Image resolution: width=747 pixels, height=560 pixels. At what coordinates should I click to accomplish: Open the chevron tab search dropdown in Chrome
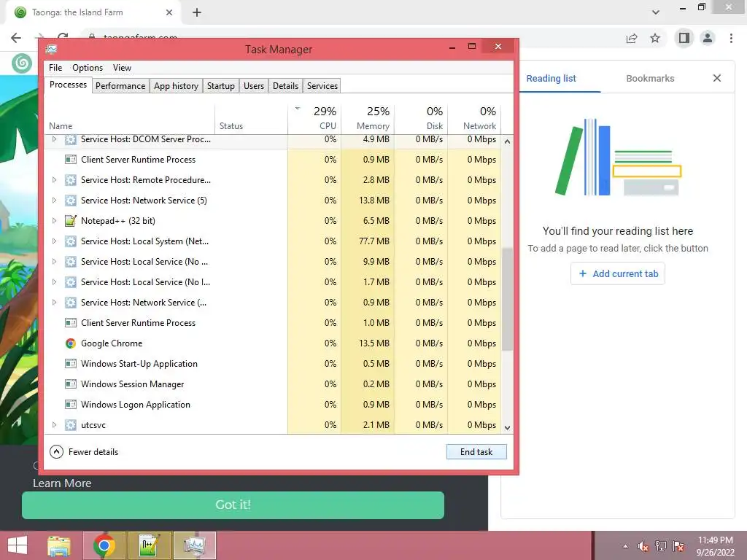[x=656, y=12]
